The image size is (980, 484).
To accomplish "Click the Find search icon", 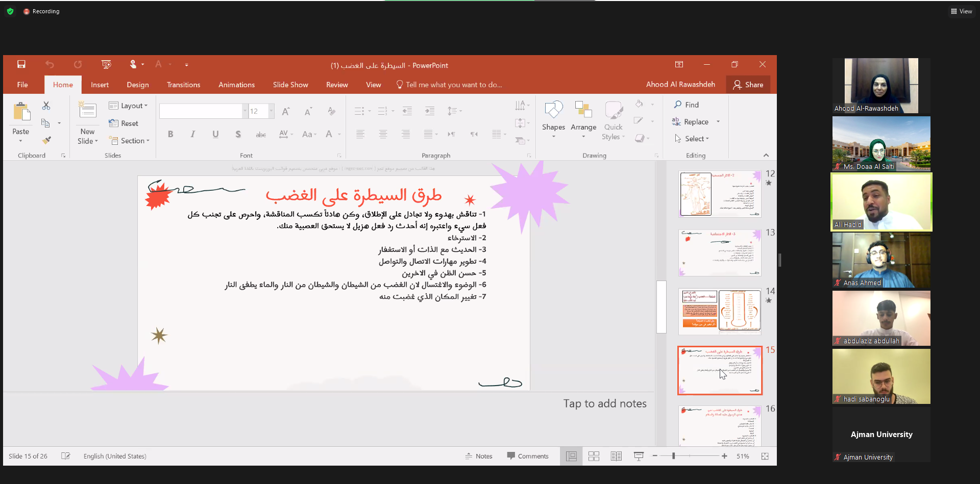I will click(x=678, y=105).
